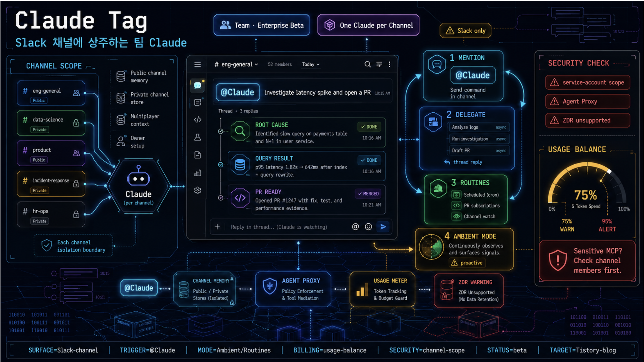Image resolution: width=644 pixels, height=362 pixels.
Task: Click the service-account scope warning
Action: 587,82
